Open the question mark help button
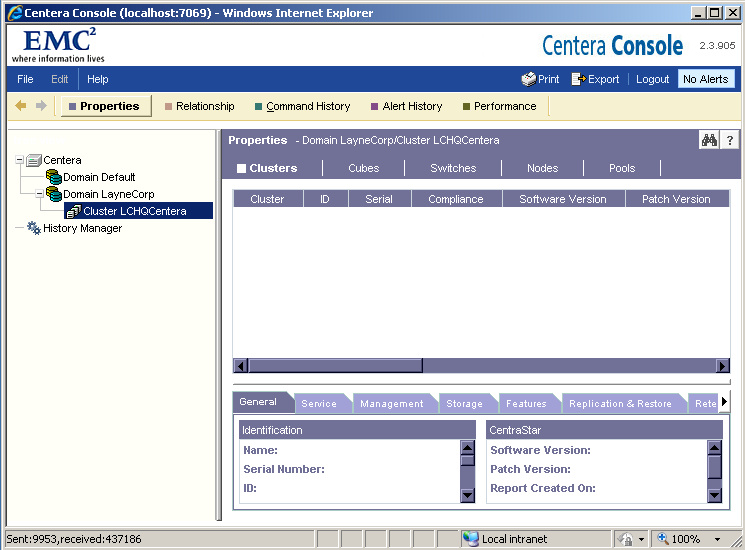The height and width of the screenshot is (550, 745). (730, 140)
